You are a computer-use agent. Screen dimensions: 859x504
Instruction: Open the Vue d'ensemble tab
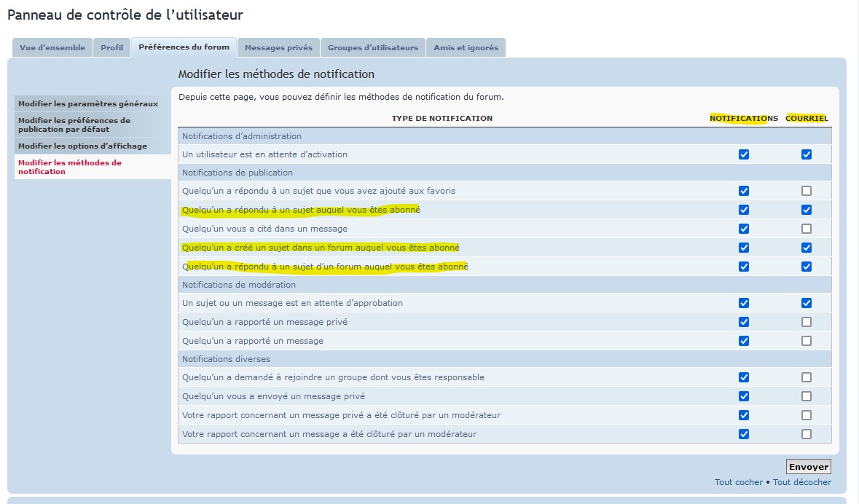52,48
